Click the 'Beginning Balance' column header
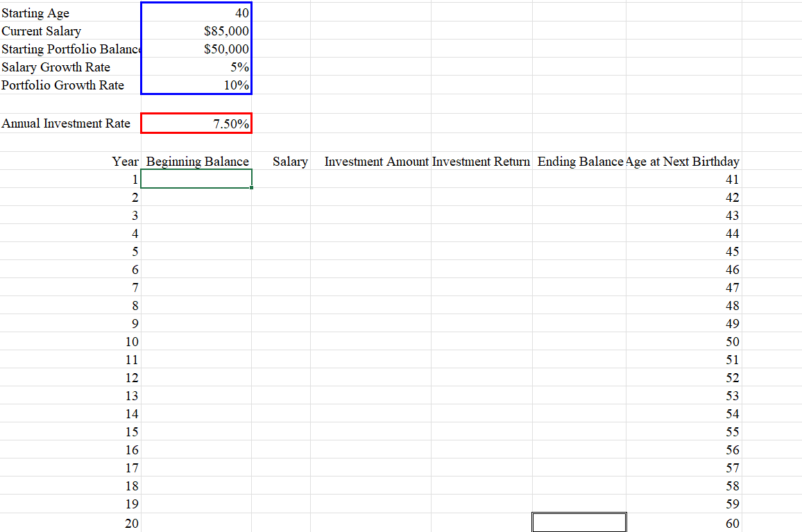Screen dimensions: 802x532 197,161
